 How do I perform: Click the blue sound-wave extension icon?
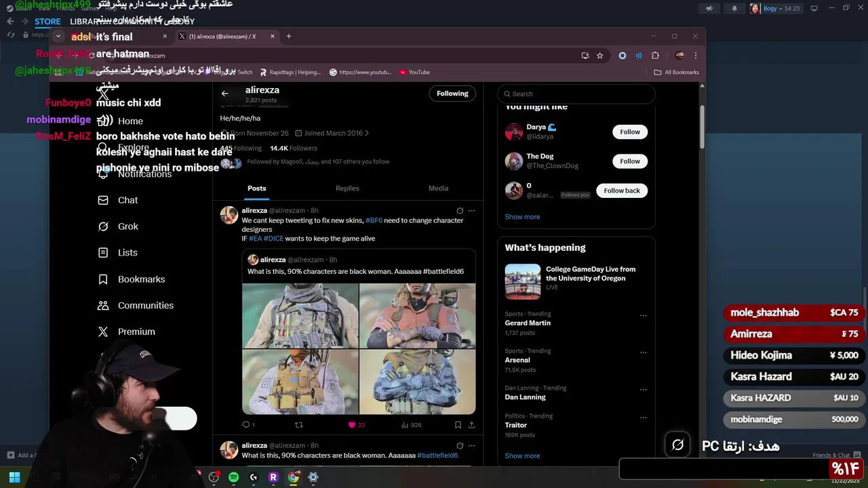639,56
